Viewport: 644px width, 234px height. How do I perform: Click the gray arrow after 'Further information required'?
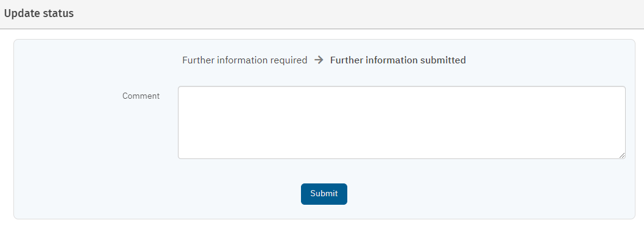click(319, 60)
